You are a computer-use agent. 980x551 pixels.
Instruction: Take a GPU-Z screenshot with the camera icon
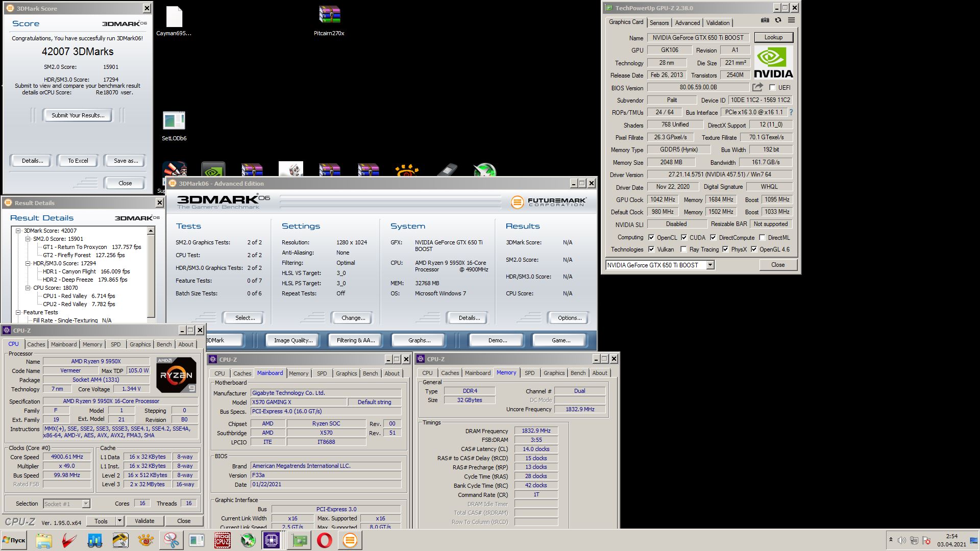(x=765, y=20)
